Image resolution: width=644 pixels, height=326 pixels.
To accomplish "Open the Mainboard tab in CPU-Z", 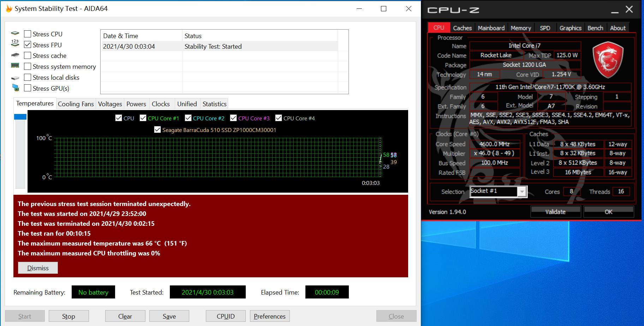I will click(x=491, y=28).
